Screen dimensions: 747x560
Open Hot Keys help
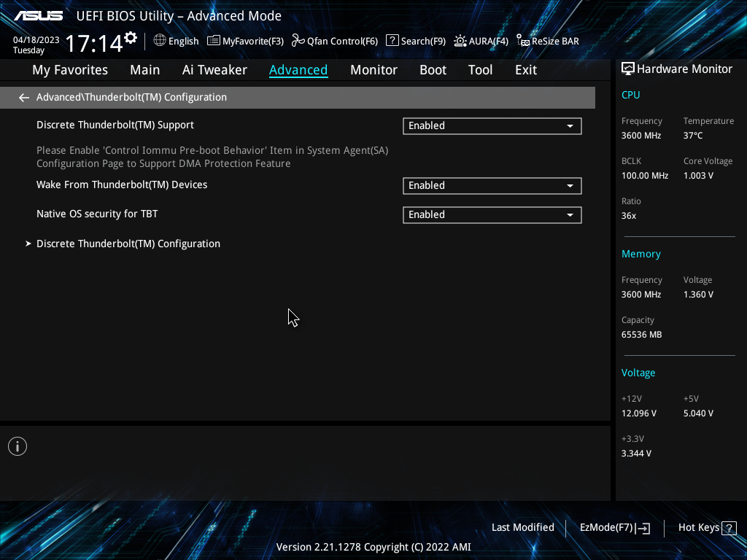pos(698,528)
